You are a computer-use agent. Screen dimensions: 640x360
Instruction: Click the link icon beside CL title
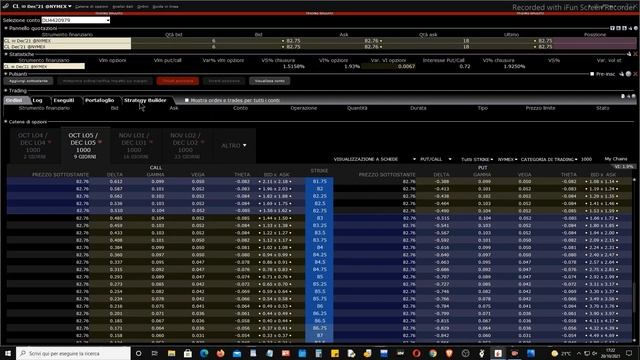(6, 6)
